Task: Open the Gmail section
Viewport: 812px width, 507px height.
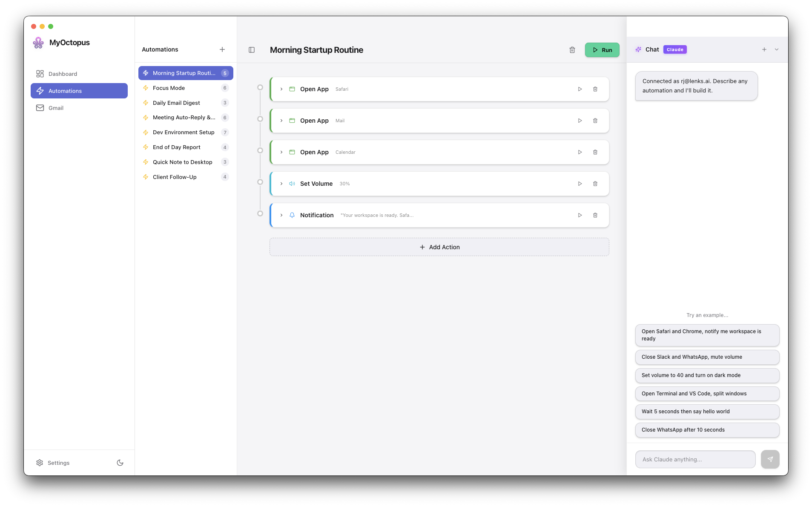Action: point(56,108)
